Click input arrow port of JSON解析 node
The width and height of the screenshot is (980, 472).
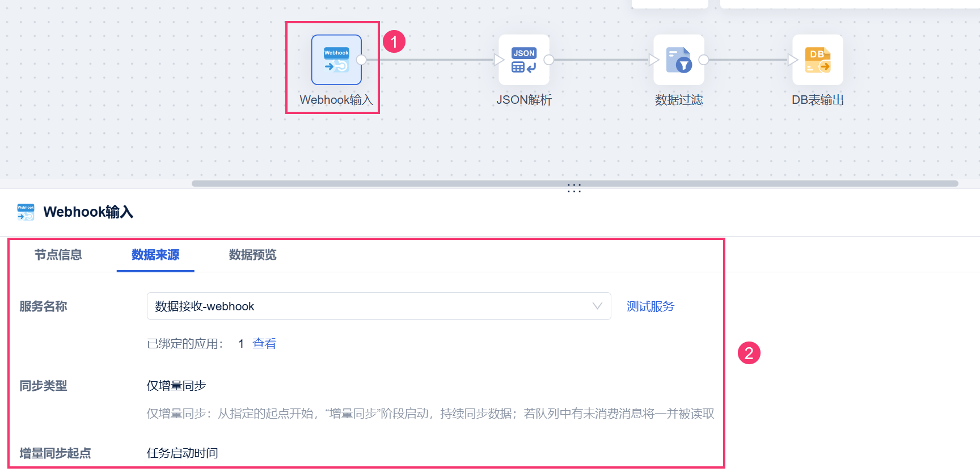[499, 60]
